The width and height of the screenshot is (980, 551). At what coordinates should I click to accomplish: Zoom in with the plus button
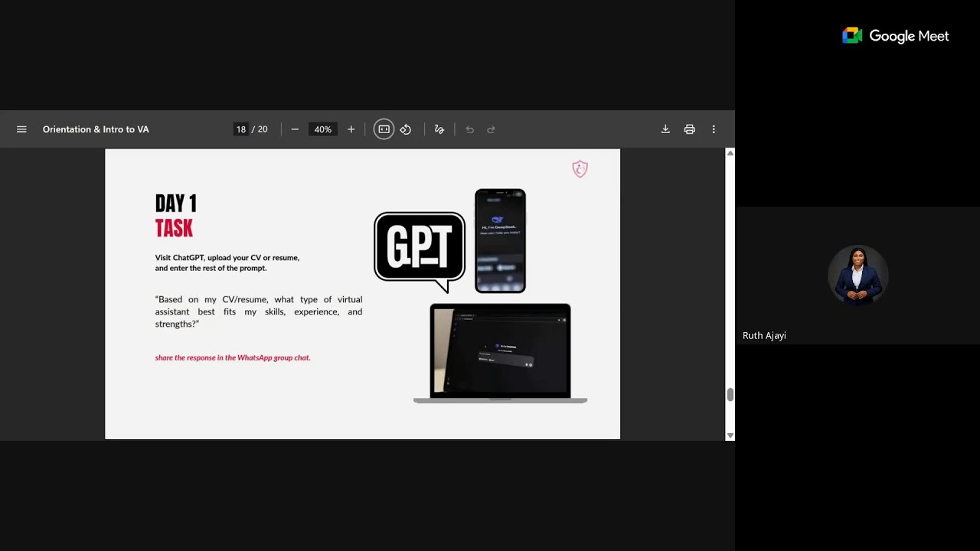point(351,129)
